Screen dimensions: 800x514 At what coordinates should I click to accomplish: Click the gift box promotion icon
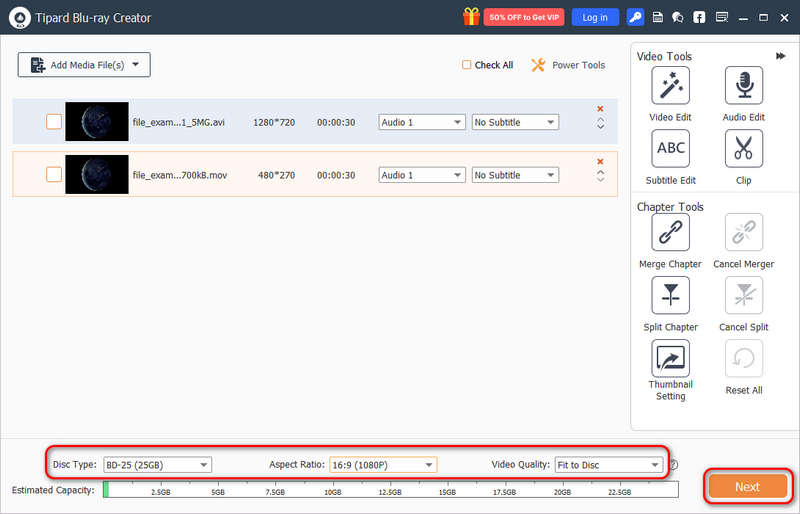click(471, 17)
